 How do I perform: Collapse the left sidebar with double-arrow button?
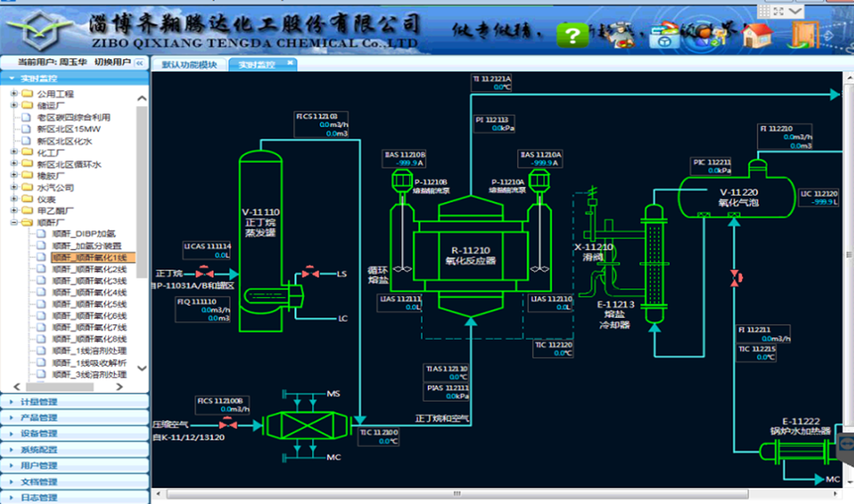139,63
